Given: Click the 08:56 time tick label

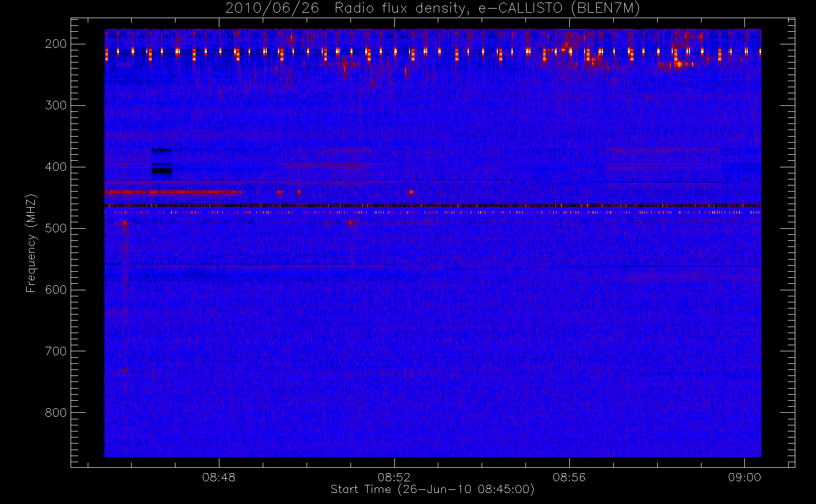Looking at the screenshot, I should (569, 477).
